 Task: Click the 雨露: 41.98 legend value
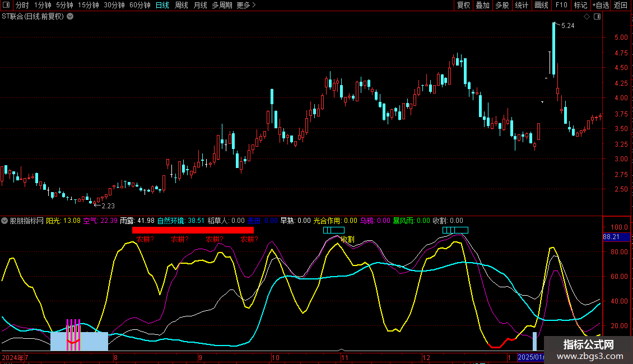click(x=137, y=221)
